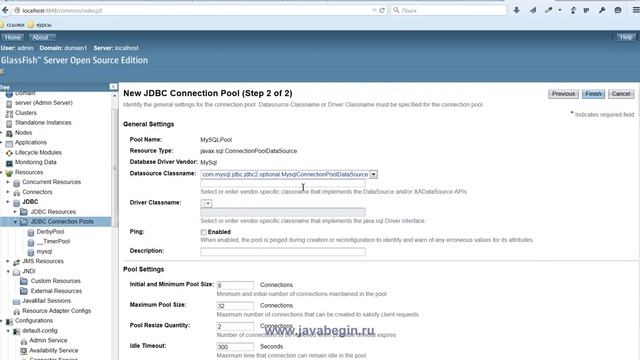This screenshot has height=360, width=640.
Task: Click the Finish button
Action: tap(593, 94)
